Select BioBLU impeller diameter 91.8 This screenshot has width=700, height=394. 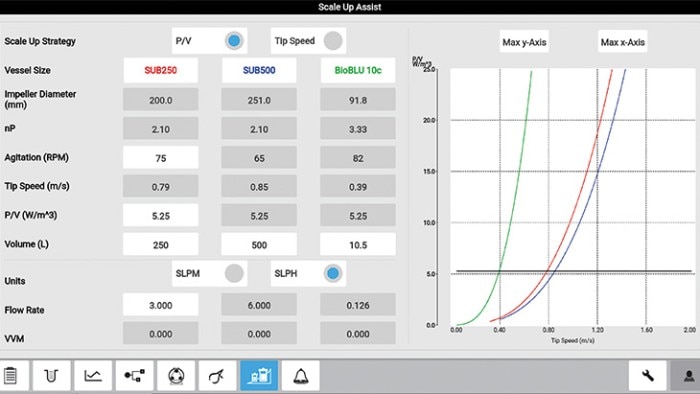coord(358,100)
